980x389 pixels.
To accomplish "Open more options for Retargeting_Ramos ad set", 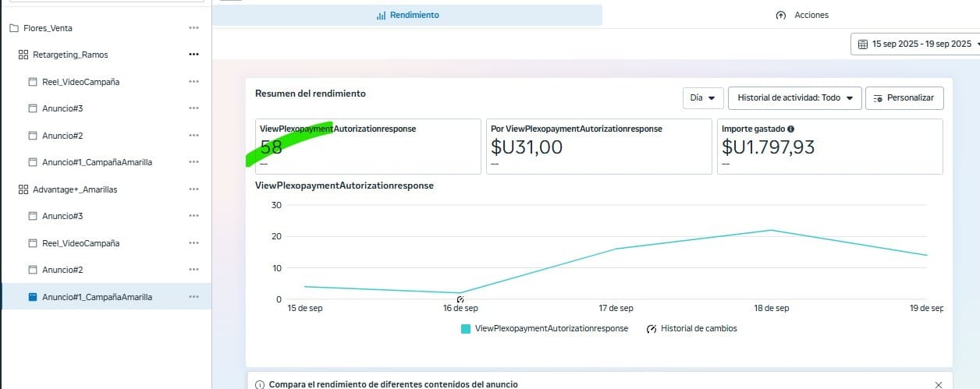I will (194, 55).
